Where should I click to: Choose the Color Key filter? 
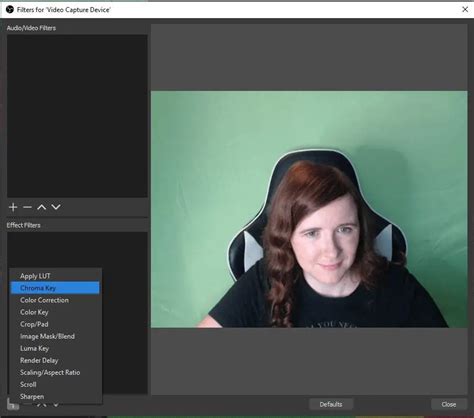point(55,312)
